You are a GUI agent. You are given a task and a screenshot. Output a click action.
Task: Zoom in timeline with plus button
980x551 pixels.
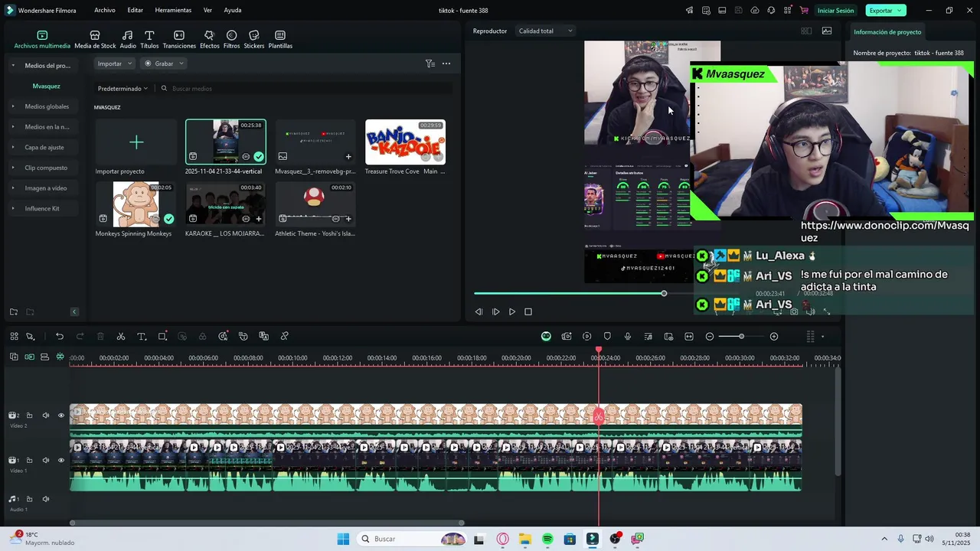pyautogui.click(x=774, y=337)
